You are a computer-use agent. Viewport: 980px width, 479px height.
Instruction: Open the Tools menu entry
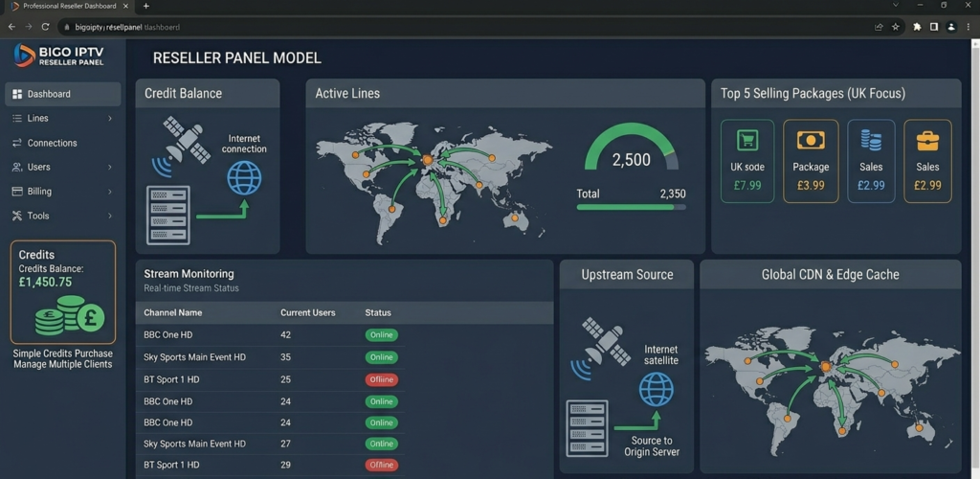(x=62, y=216)
